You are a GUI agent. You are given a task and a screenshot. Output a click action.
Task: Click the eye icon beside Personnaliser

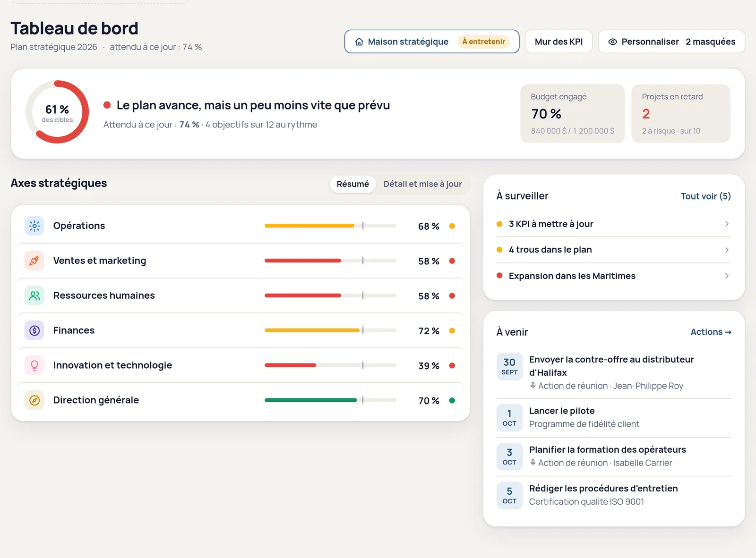coord(612,42)
